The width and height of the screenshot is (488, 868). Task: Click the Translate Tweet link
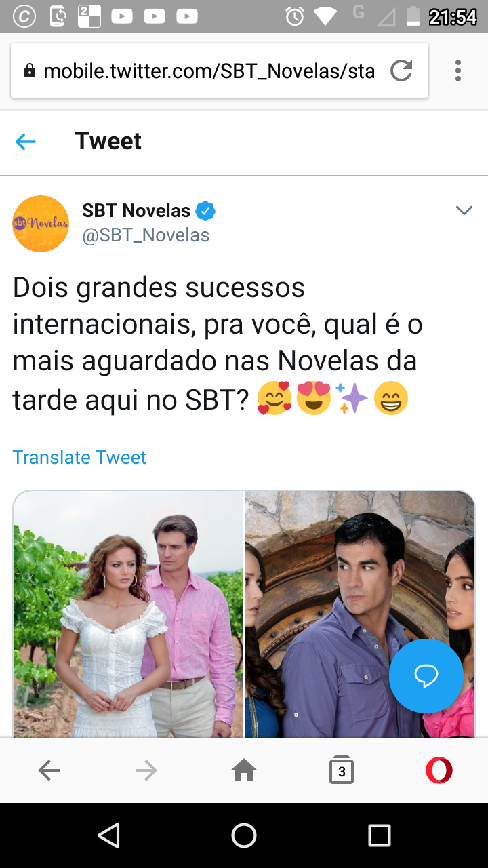(79, 457)
